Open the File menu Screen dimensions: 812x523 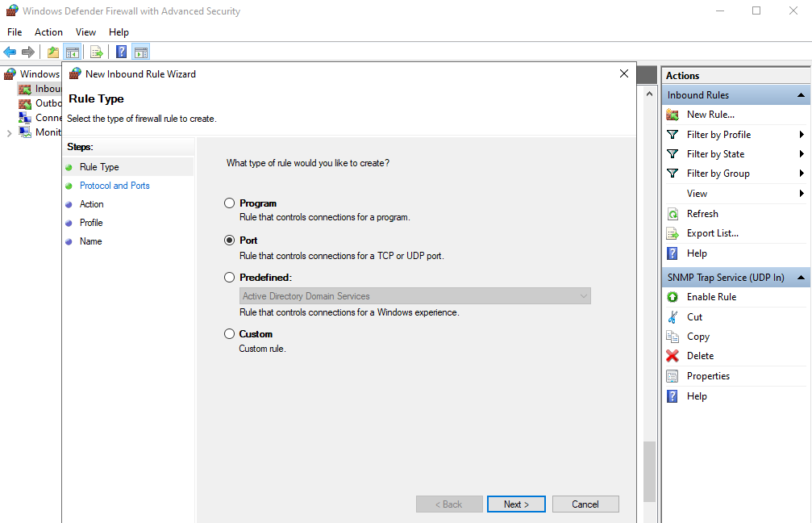15,32
